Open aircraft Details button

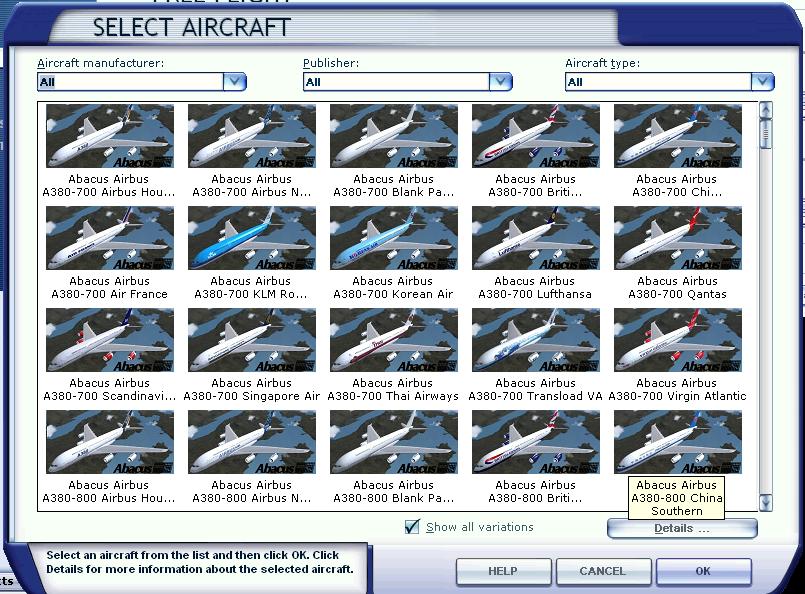click(x=682, y=528)
